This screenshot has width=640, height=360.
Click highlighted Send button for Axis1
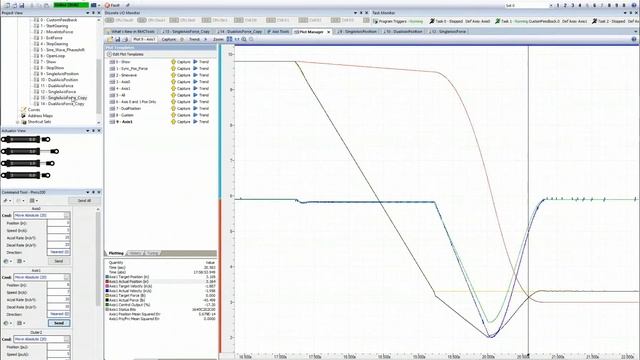pos(59,323)
